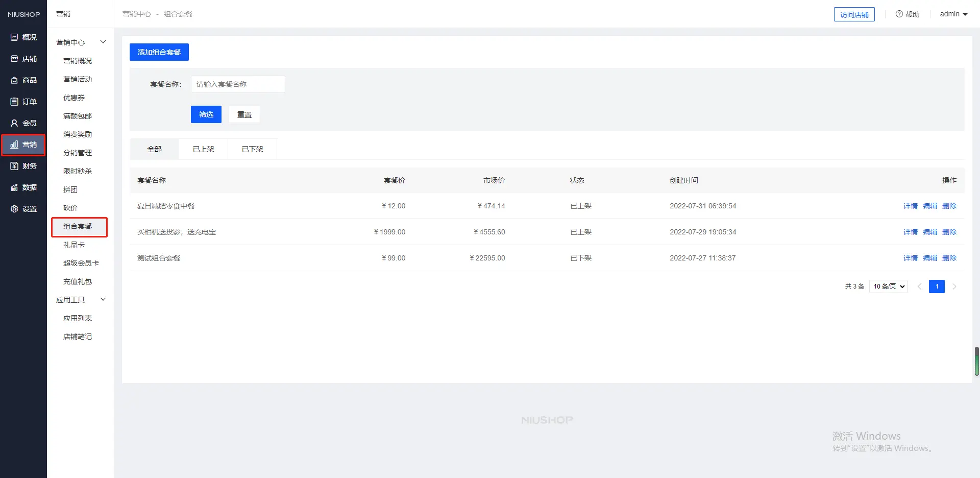
Task: Open the 设置 settings gear icon
Action: [14, 209]
